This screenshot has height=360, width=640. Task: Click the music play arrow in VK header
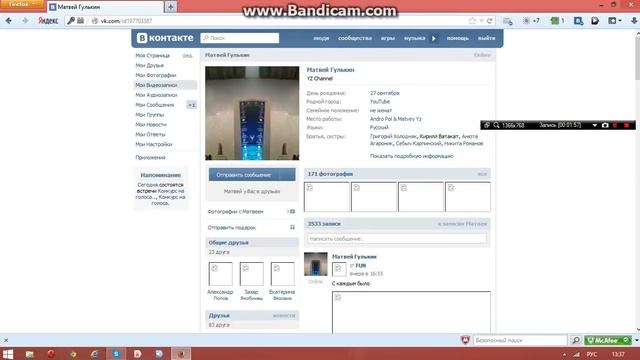434,38
